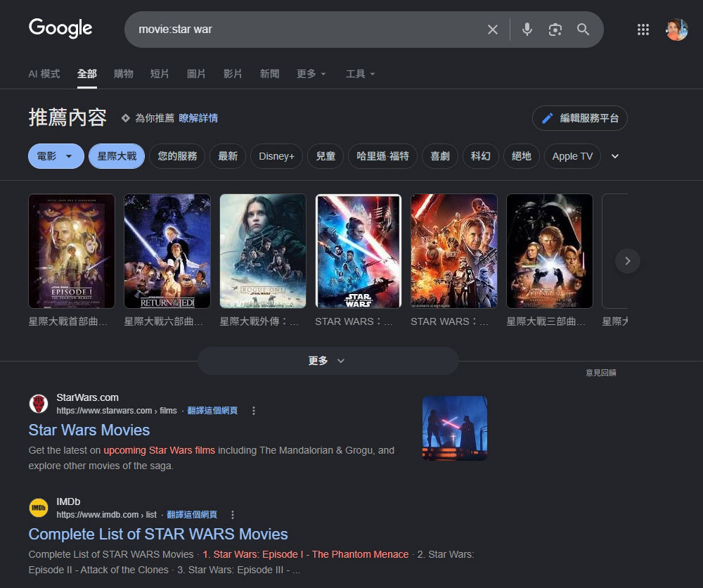The image size is (703, 588).
Task: Expand 更多 movie recommendations
Action: (328, 361)
